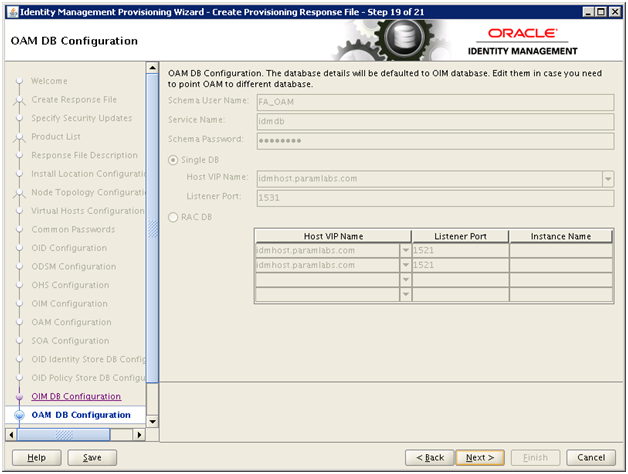Image resolution: width=628 pixels, height=474 pixels.
Task: Click the Instance Name column header
Action: point(561,236)
